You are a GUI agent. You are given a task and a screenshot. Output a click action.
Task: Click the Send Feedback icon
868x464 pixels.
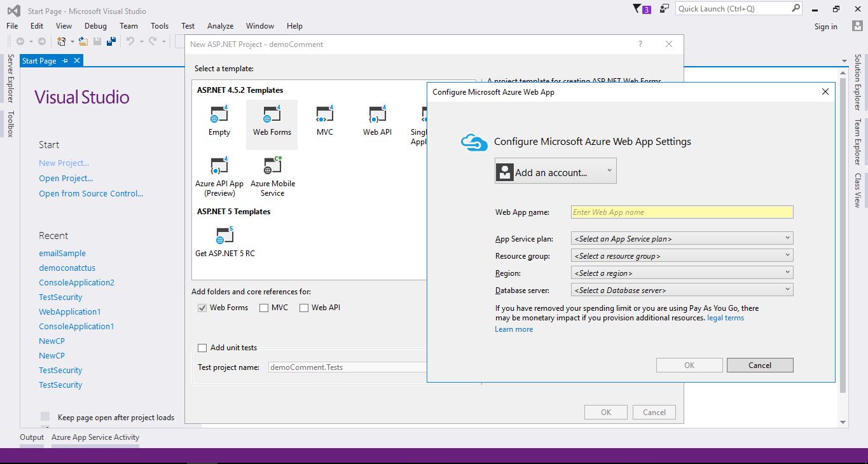point(665,9)
